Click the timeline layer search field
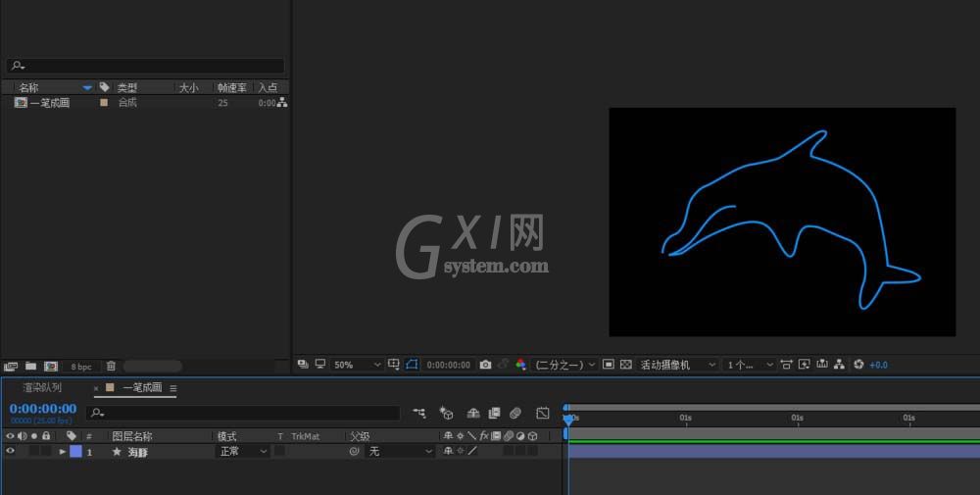This screenshot has height=495, width=980. coord(242,413)
